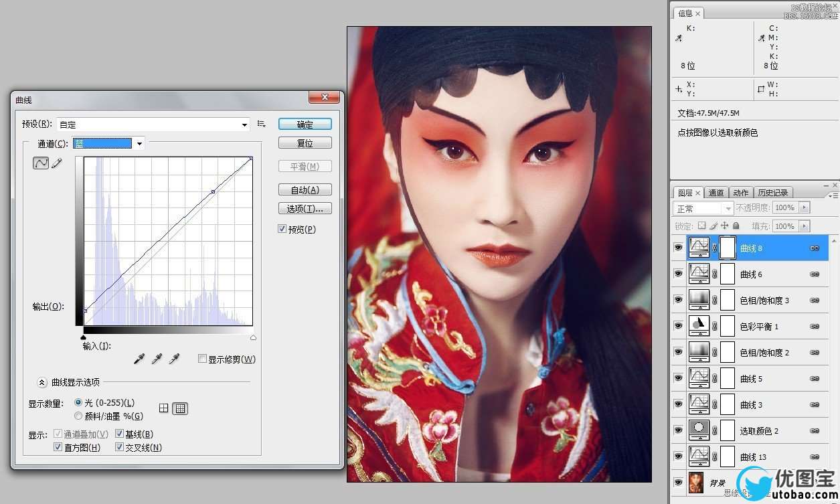Select the curve point editing tool
This screenshot has width=840, height=504.
[x=41, y=163]
